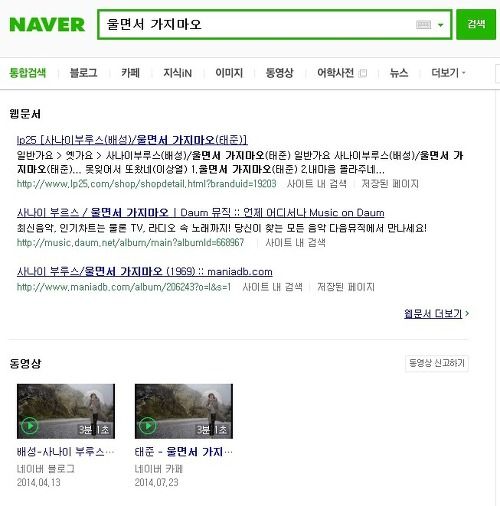Open the lp25 사나이부루스 search result link
Screen dimensions: 500x506
[132, 140]
